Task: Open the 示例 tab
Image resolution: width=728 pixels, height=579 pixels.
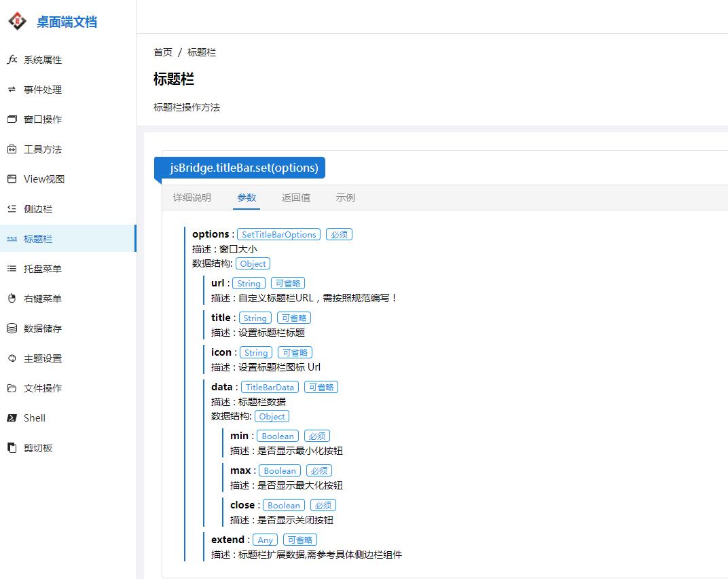Action: pyautogui.click(x=346, y=198)
